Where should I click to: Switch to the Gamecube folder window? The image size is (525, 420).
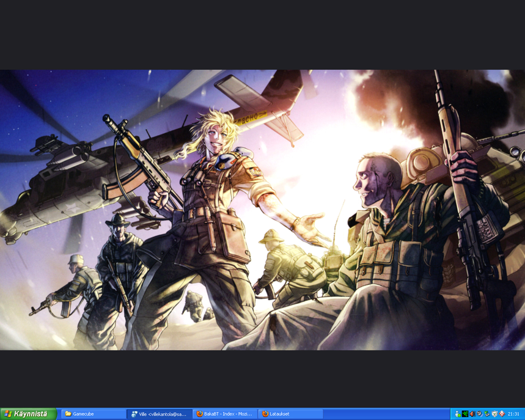[x=93, y=414]
